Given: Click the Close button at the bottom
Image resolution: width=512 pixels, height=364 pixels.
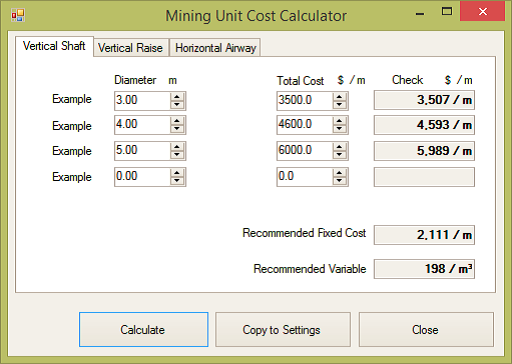Looking at the screenshot, I should pos(426,330).
